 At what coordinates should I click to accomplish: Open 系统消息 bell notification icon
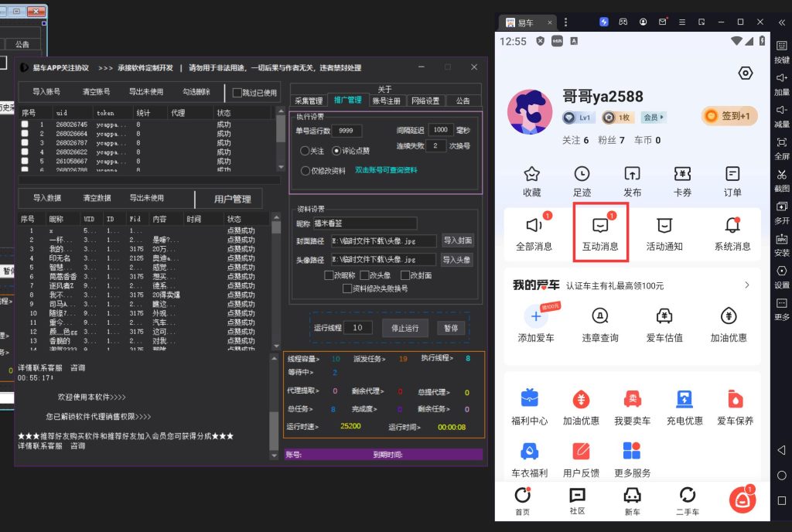click(x=732, y=226)
